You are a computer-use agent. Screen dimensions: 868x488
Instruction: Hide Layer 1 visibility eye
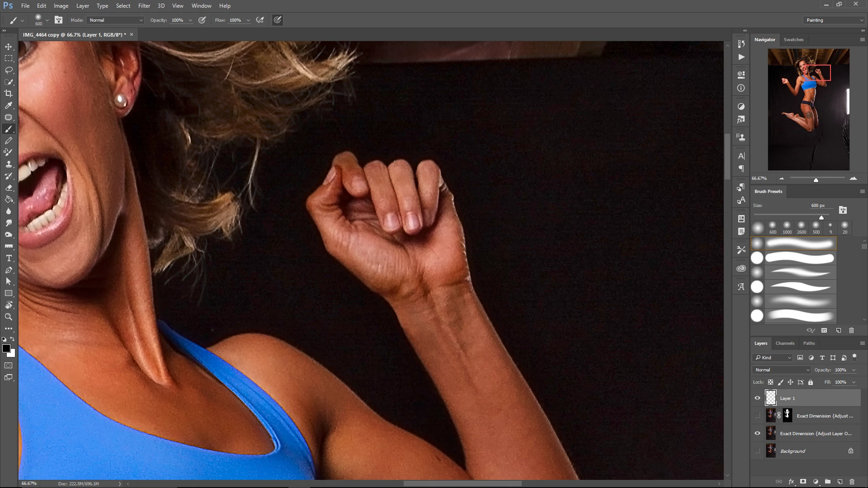click(x=757, y=398)
